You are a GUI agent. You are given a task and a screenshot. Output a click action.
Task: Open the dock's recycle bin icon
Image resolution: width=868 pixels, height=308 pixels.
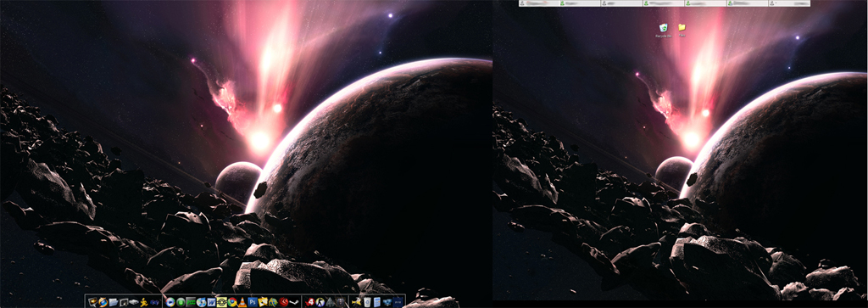click(368, 302)
